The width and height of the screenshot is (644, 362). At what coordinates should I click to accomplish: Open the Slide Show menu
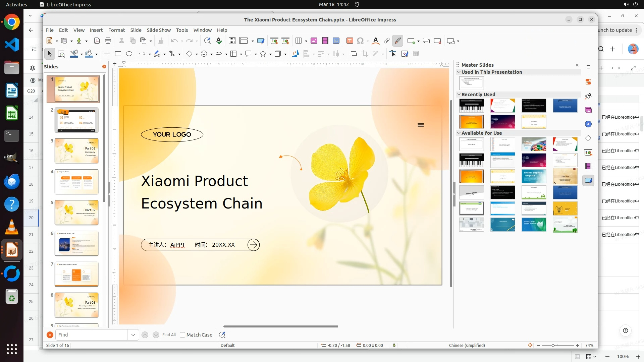point(159,30)
